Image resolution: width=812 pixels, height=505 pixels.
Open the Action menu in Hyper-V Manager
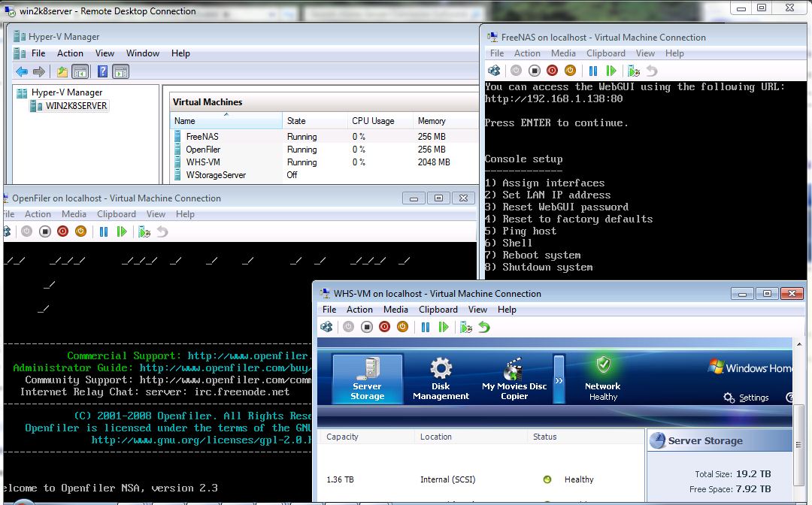pyautogui.click(x=70, y=53)
